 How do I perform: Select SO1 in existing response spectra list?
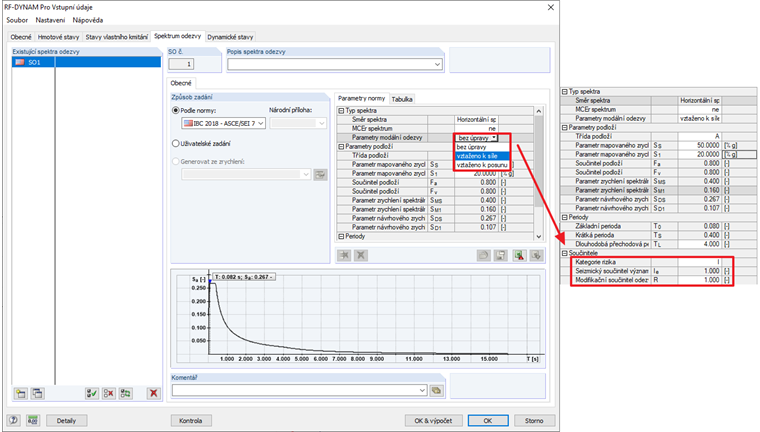point(86,62)
